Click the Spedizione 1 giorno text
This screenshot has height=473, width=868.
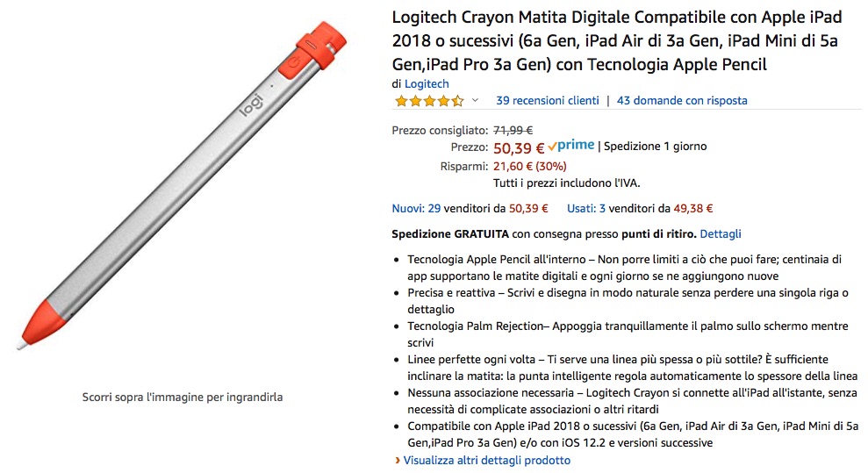point(656,147)
